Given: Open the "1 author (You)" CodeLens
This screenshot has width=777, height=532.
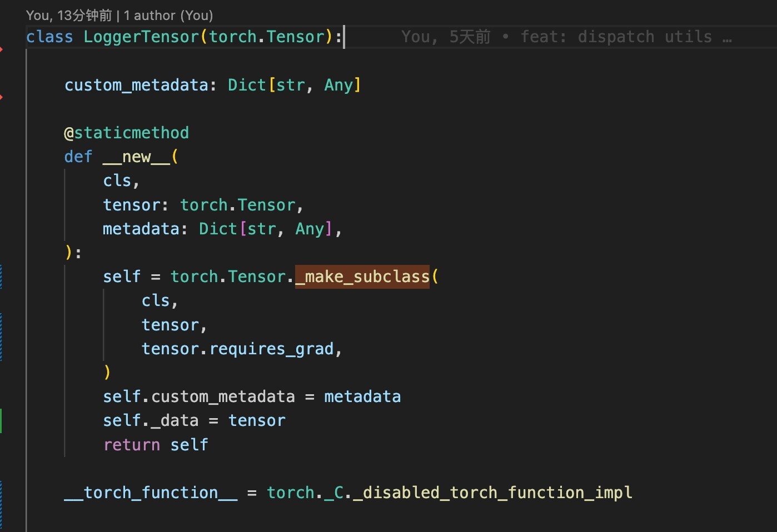Looking at the screenshot, I should click(168, 16).
